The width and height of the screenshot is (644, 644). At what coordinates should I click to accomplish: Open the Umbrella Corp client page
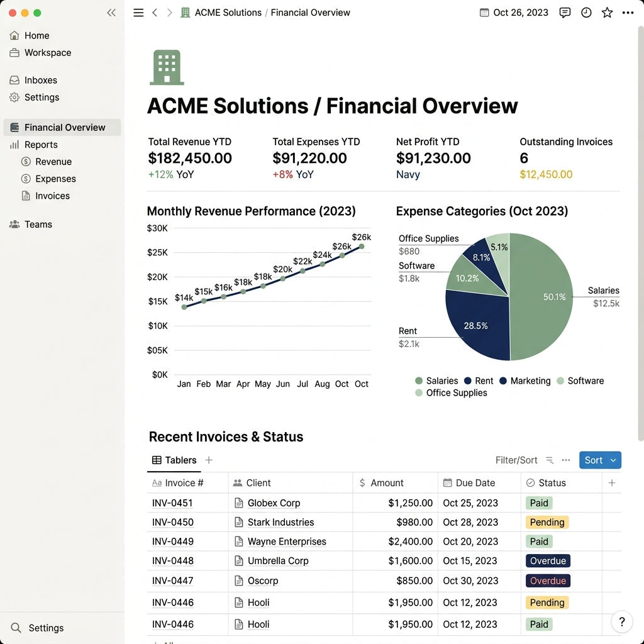pos(277,561)
